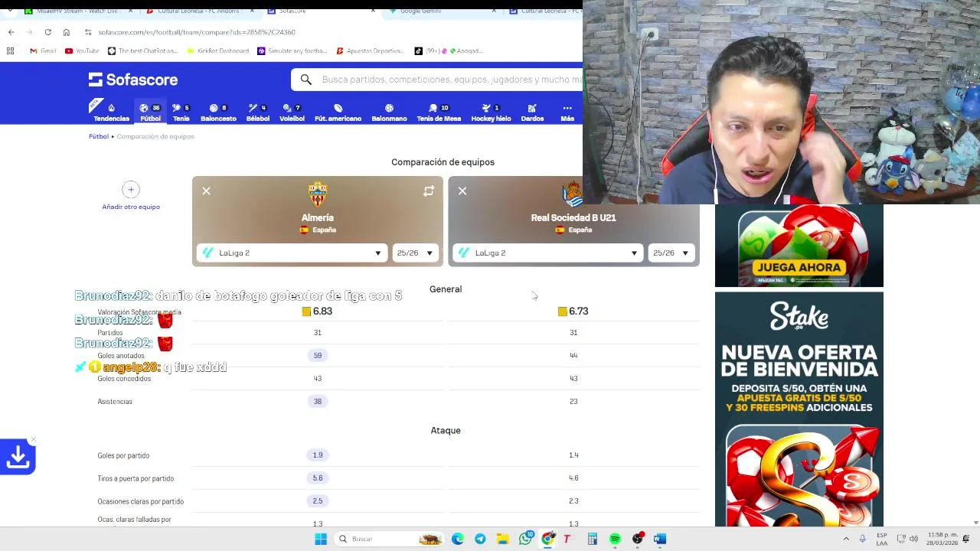Click the Fútbol breadcrumb link
The image size is (980, 551).
pyautogui.click(x=98, y=136)
